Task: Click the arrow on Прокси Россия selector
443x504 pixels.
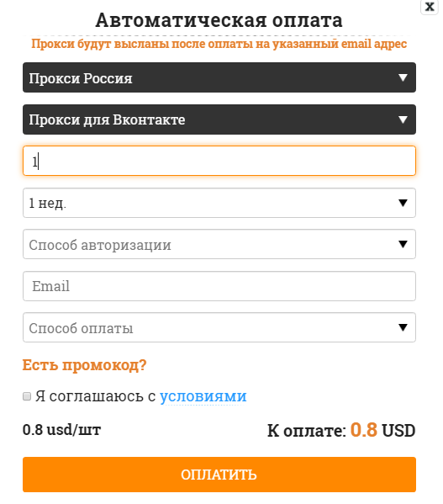Action: [403, 77]
